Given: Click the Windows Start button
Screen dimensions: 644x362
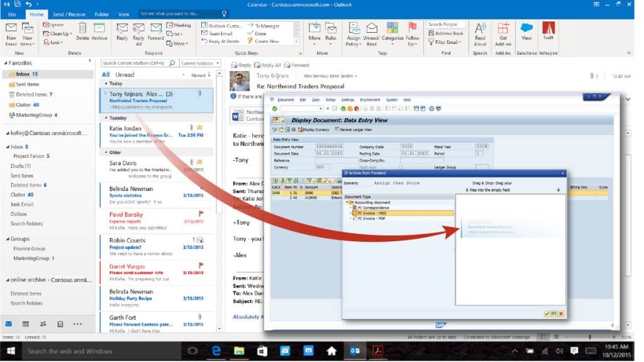Looking at the screenshot, I should (11, 351).
